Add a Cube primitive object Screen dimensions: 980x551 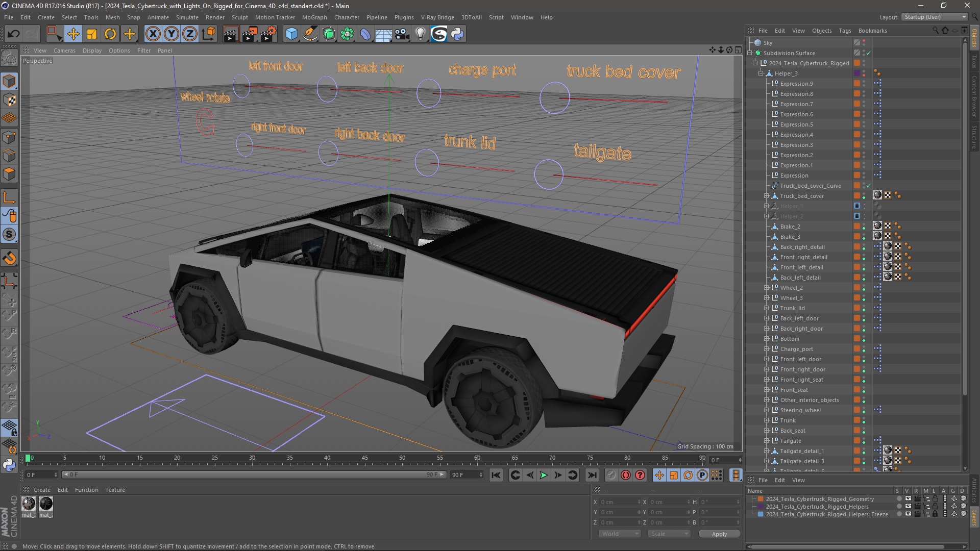(291, 34)
